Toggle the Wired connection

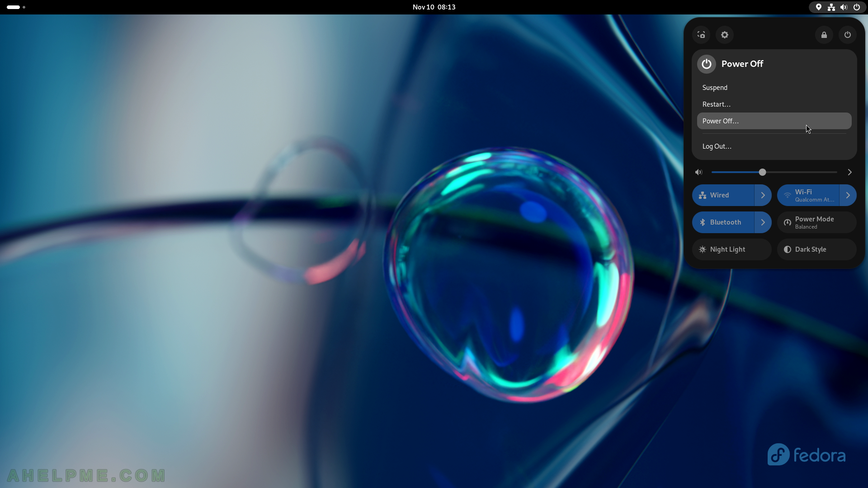[x=723, y=195]
